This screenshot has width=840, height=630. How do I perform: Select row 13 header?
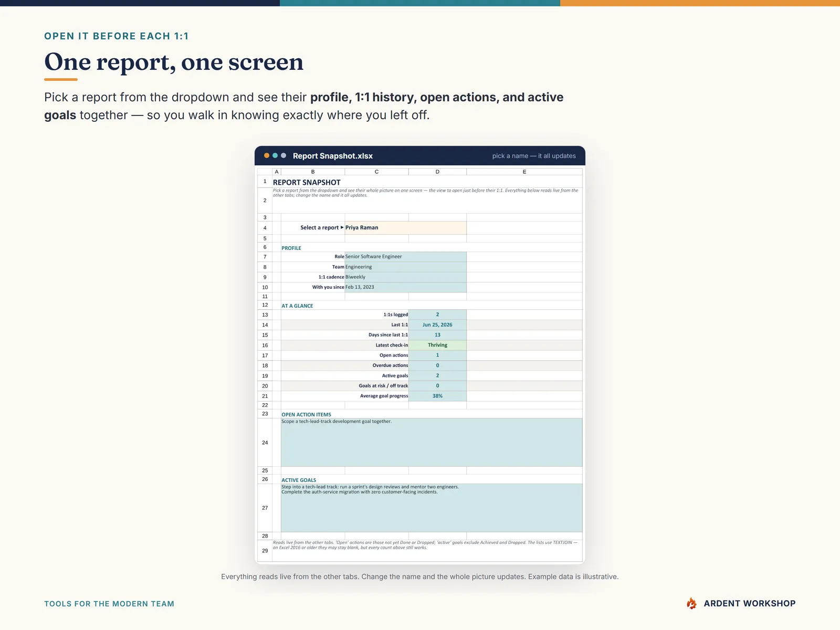265,315
